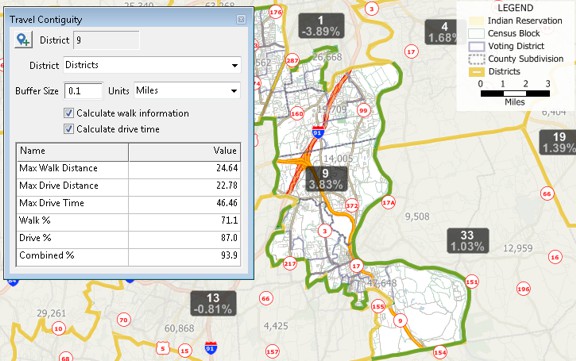This screenshot has width=576, height=361.
Task: Close the Travel Contiguity dialog
Action: click(x=241, y=19)
